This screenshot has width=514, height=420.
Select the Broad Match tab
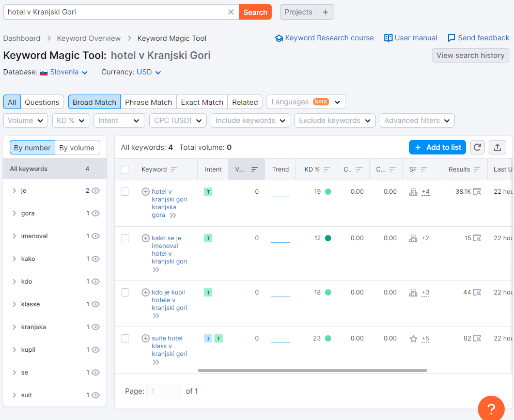click(x=95, y=102)
